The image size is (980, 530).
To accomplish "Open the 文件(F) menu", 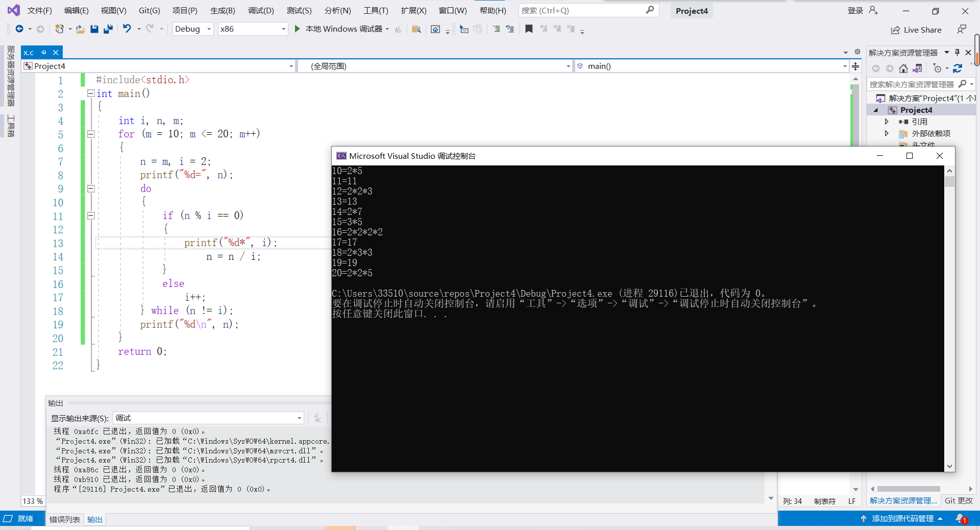I will pyautogui.click(x=39, y=10).
